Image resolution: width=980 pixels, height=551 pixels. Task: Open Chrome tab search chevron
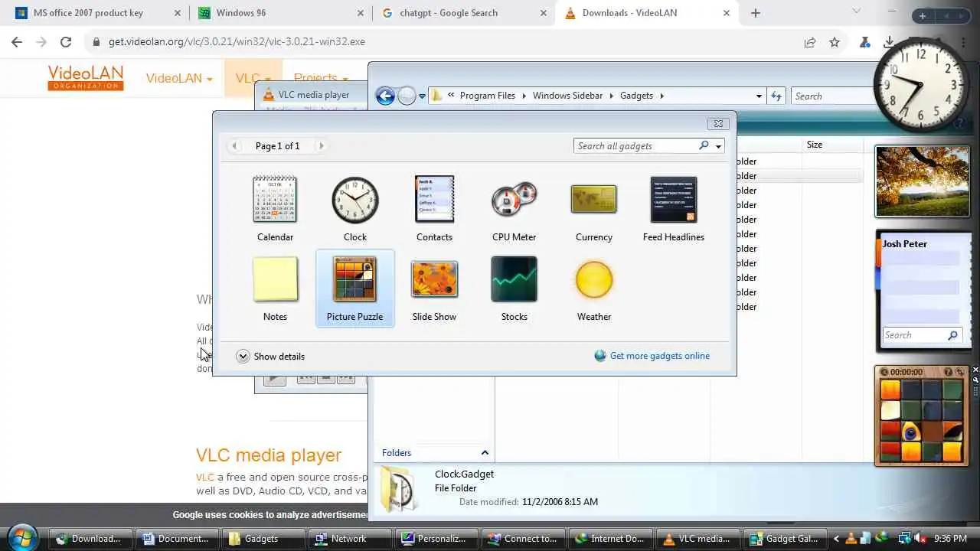tap(857, 11)
